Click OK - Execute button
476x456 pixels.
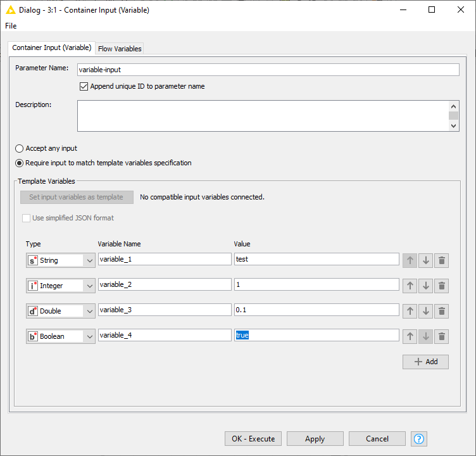click(253, 439)
